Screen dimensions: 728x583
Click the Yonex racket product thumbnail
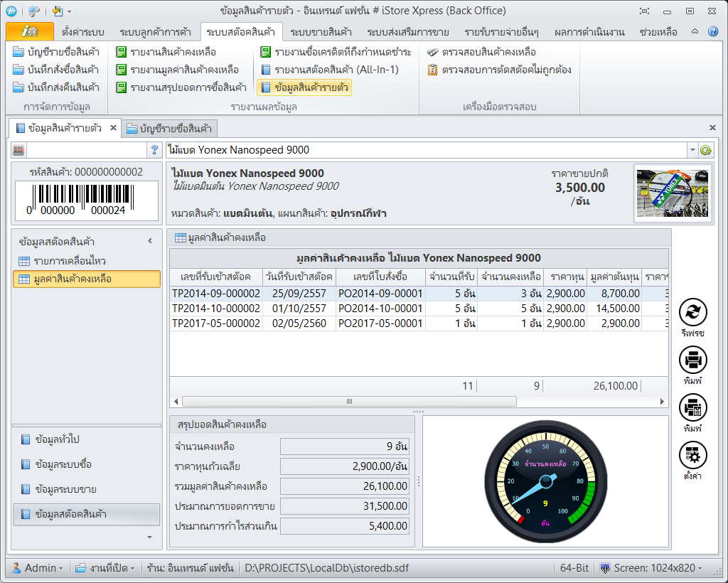coord(673,193)
